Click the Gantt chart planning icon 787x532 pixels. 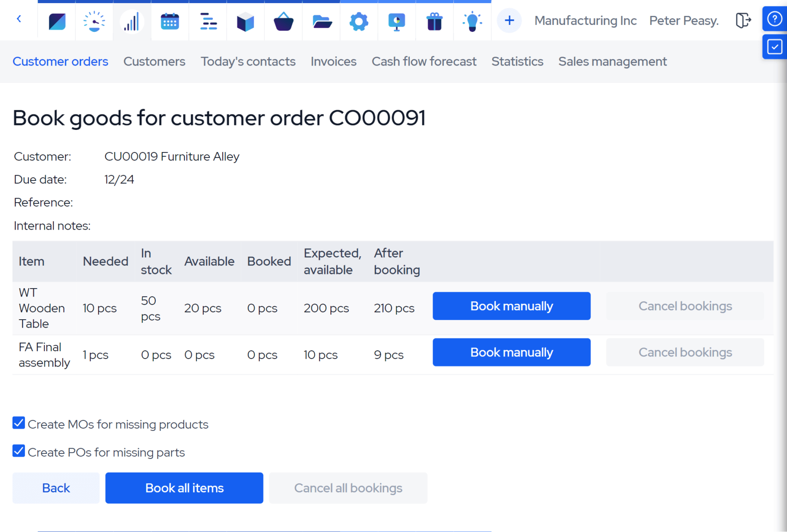pos(207,21)
